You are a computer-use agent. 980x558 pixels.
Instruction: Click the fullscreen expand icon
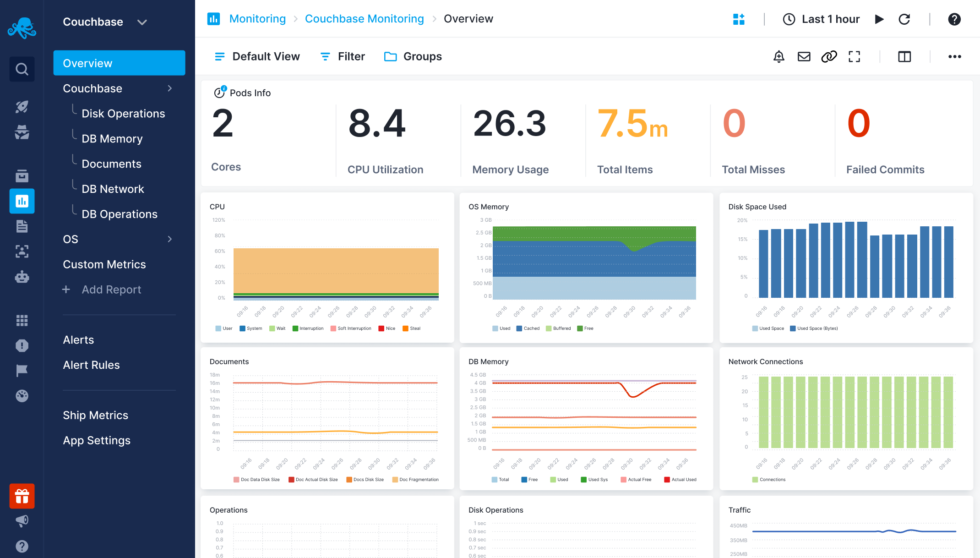854,56
